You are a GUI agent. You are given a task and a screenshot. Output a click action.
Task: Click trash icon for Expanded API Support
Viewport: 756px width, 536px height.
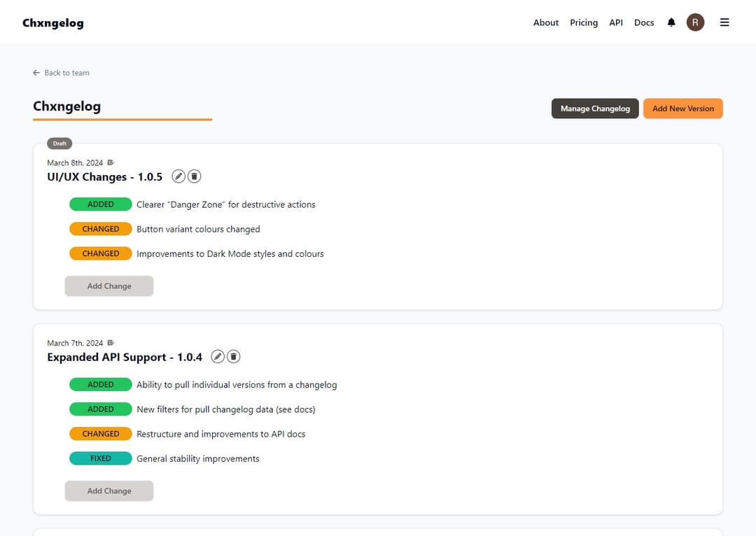click(x=234, y=357)
